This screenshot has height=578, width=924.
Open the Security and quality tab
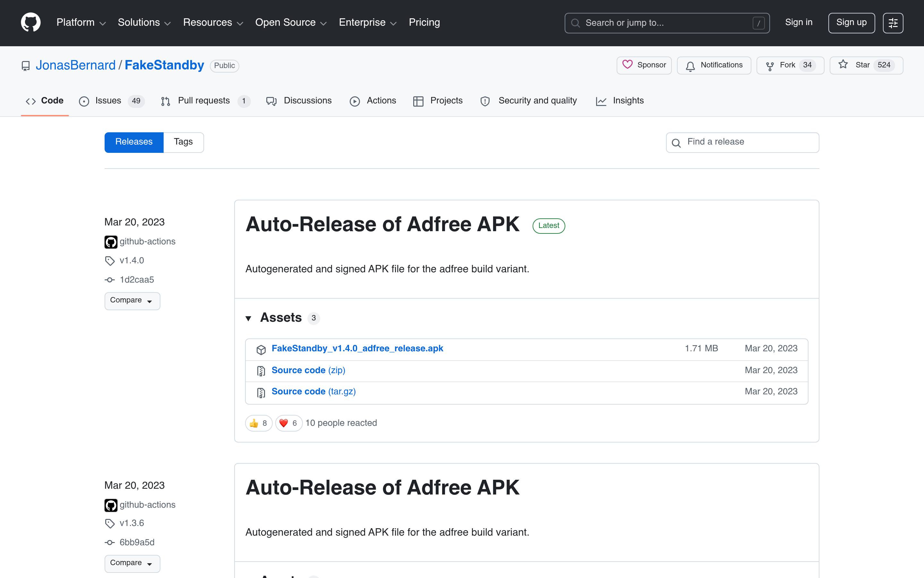coord(528,101)
